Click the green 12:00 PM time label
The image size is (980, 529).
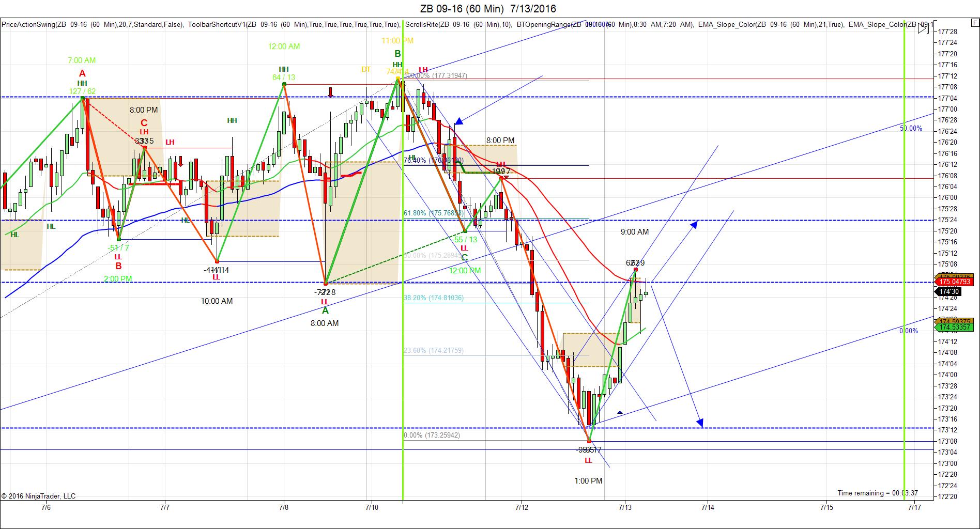(x=465, y=271)
